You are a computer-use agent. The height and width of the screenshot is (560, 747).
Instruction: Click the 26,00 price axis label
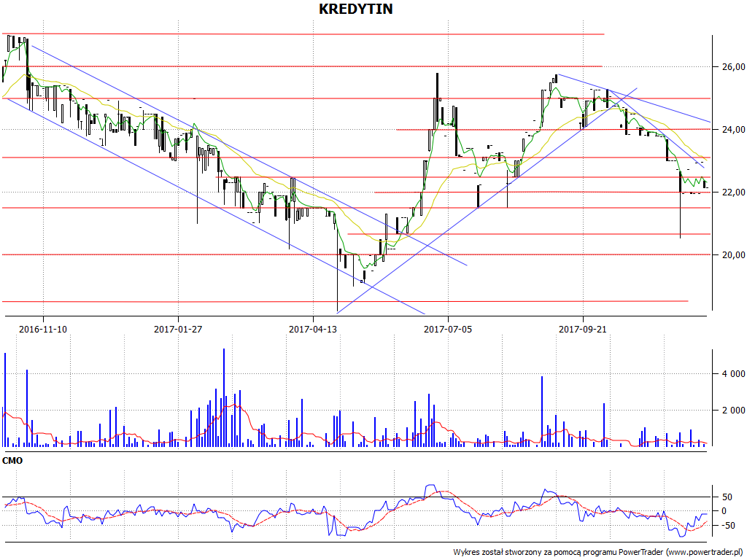[x=734, y=67]
